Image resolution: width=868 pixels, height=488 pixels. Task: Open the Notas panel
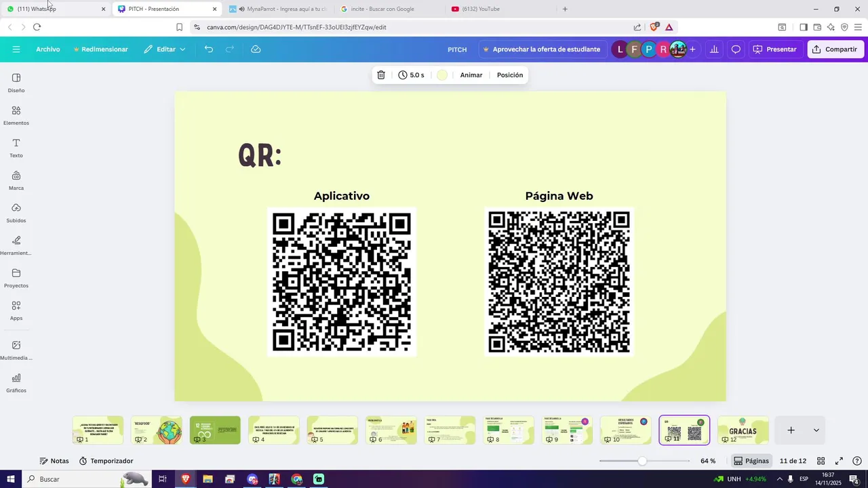[x=54, y=461]
